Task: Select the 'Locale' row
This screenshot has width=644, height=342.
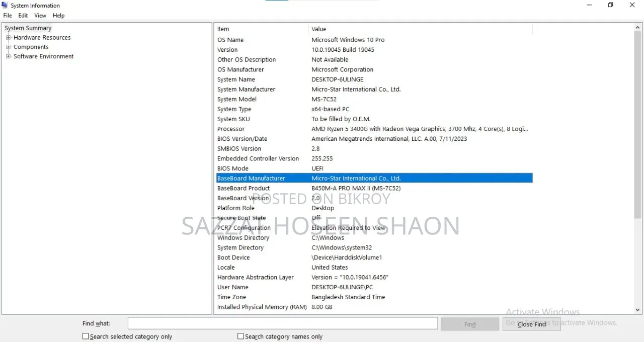Action: (x=374, y=267)
